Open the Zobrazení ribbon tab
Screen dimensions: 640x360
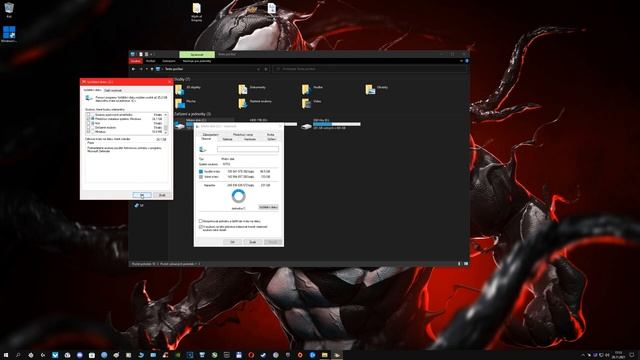(169, 61)
